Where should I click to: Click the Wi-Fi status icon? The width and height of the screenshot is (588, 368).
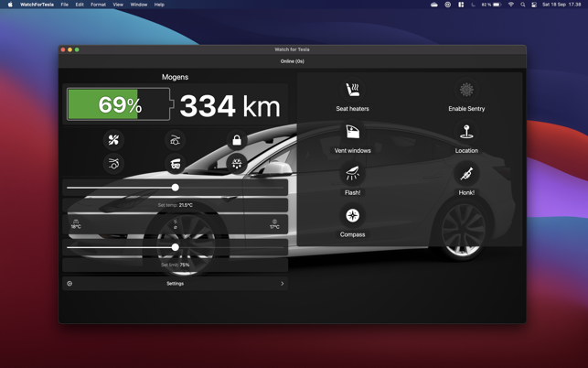511,5
